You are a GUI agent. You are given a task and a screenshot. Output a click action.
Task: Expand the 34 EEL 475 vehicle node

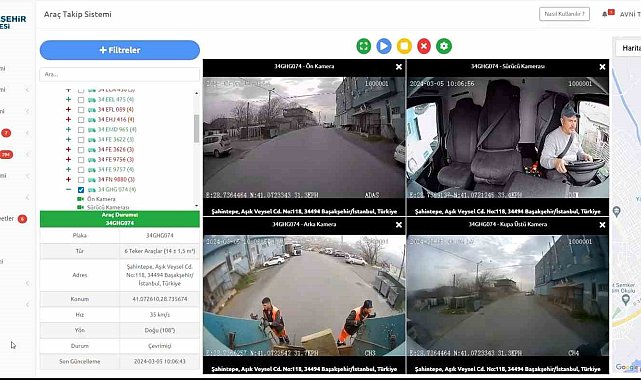[68, 99]
